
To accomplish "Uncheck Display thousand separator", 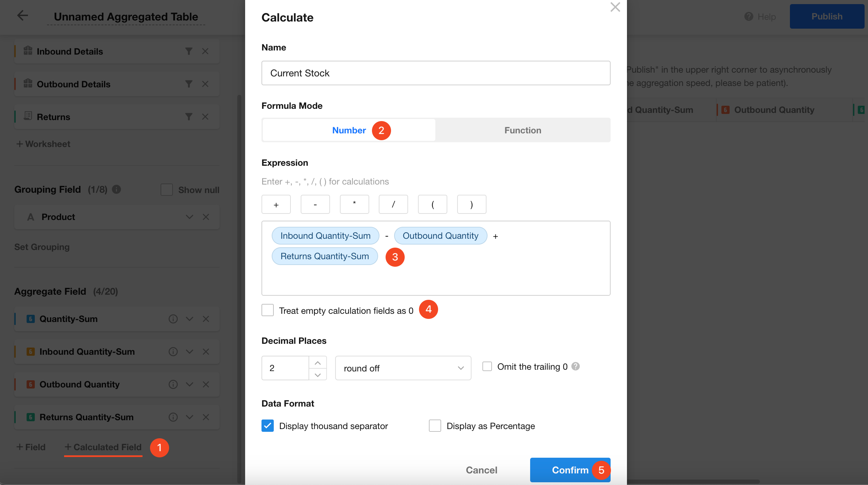I will 268,426.
